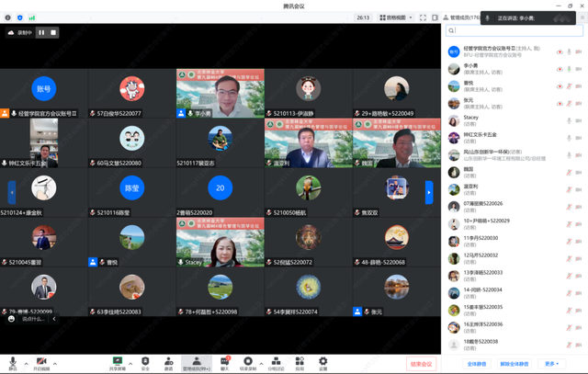
Task: Select Stacey's video tile
Action: pyautogui.click(x=220, y=243)
